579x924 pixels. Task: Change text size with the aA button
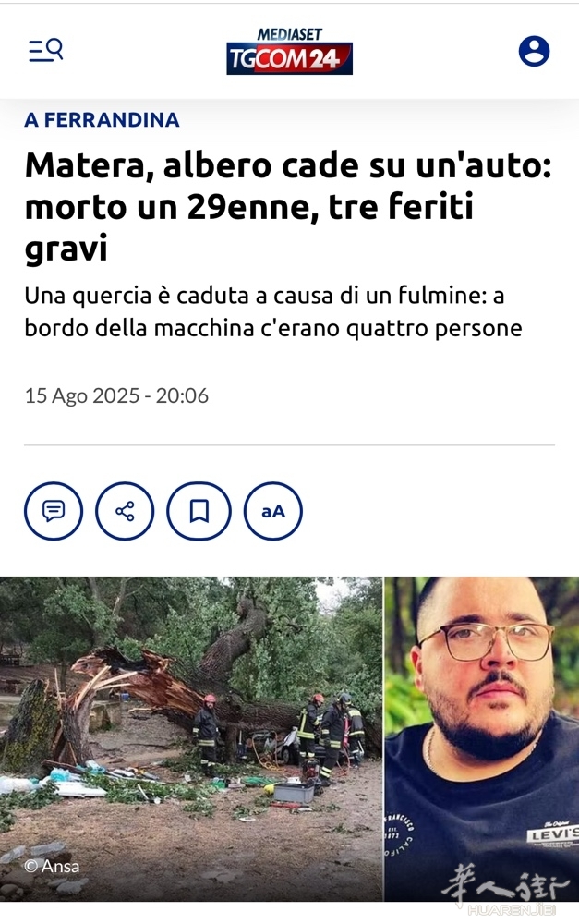tap(273, 511)
